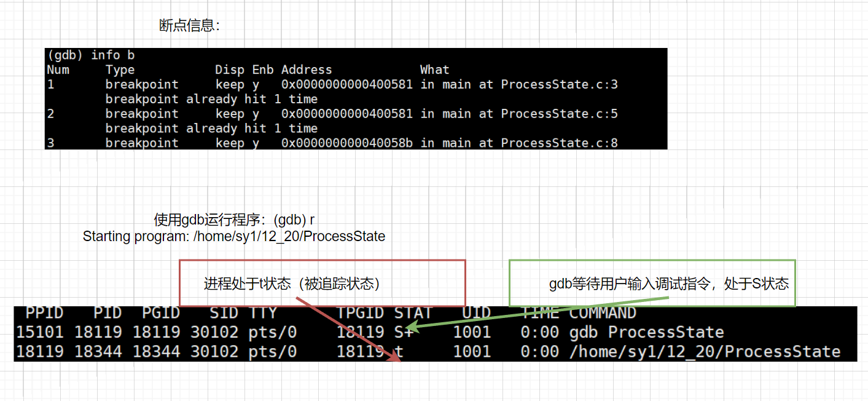Click the 'Starting program: /home/sy1/12_20/ProcessState' line
868x401 pixels.
[234, 236]
